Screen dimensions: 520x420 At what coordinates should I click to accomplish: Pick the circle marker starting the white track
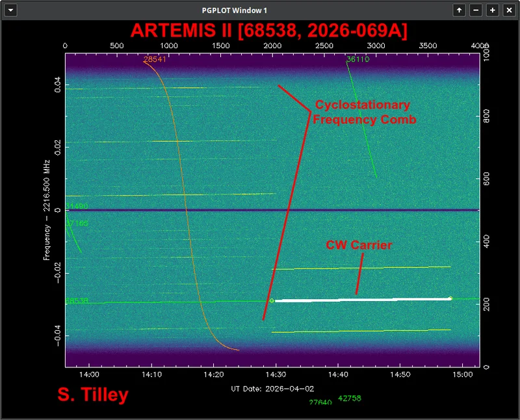[272, 300]
